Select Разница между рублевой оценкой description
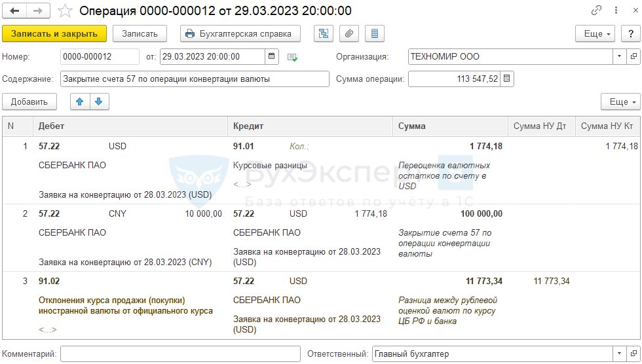642x364 pixels. click(447, 310)
